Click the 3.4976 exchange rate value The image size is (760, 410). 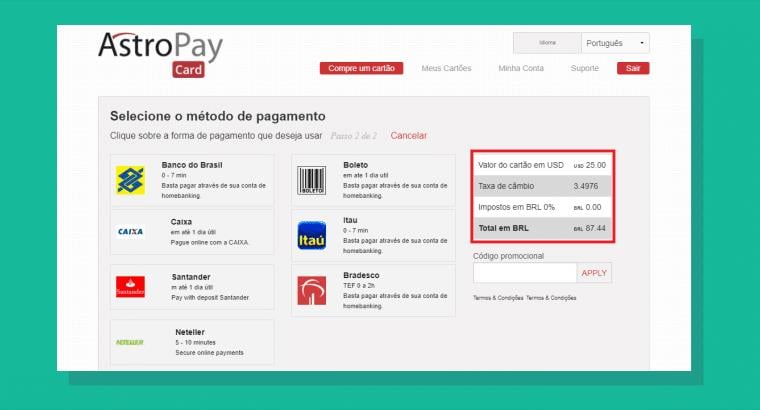pyautogui.click(x=586, y=186)
